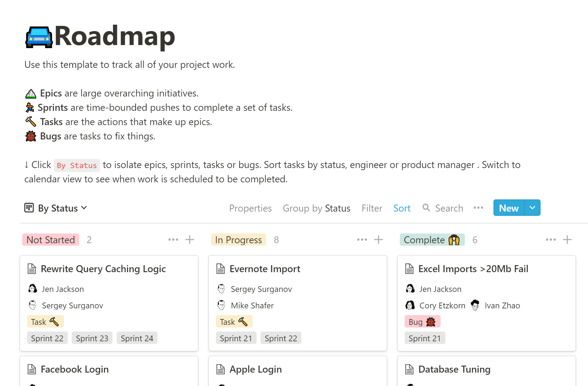Click the Search field

point(449,208)
